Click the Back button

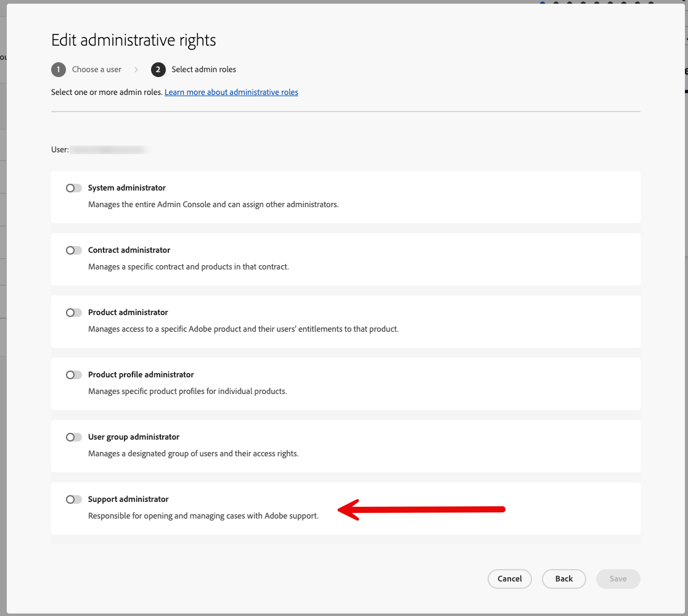click(563, 579)
